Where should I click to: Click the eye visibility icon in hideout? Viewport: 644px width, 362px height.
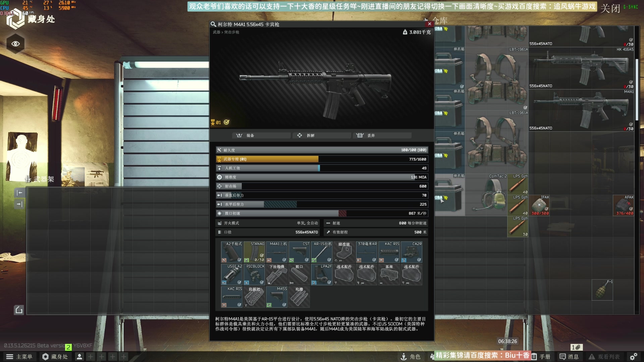15,44
